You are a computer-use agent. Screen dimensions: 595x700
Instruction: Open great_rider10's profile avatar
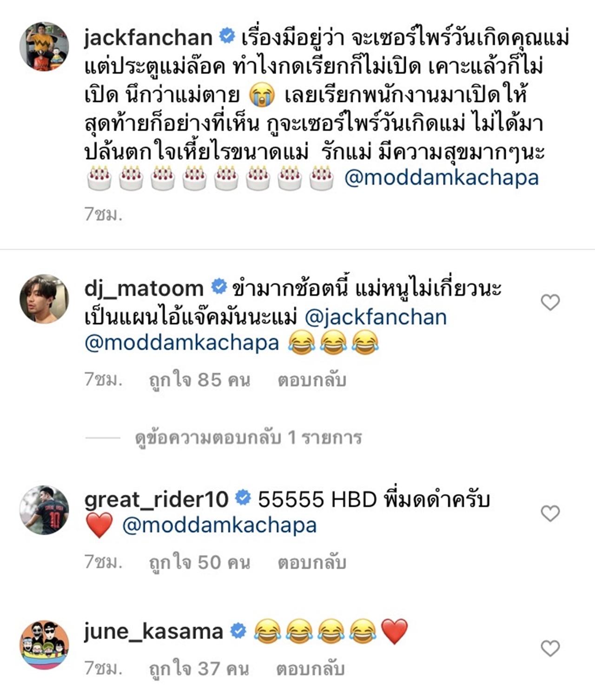coord(44,510)
